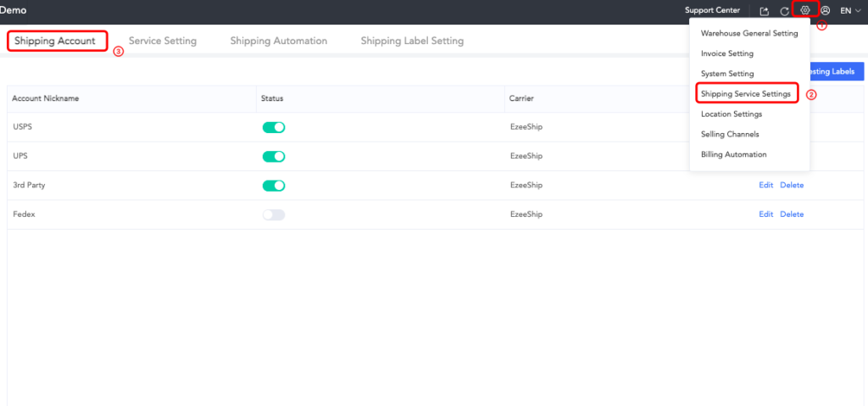Click the user profile icon

825,10
